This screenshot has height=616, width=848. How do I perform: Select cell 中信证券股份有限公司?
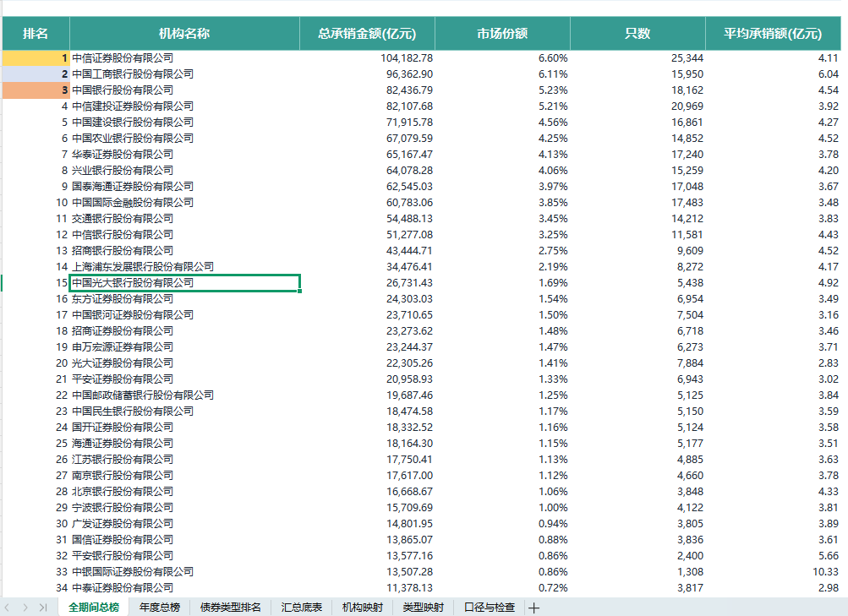pos(184,57)
